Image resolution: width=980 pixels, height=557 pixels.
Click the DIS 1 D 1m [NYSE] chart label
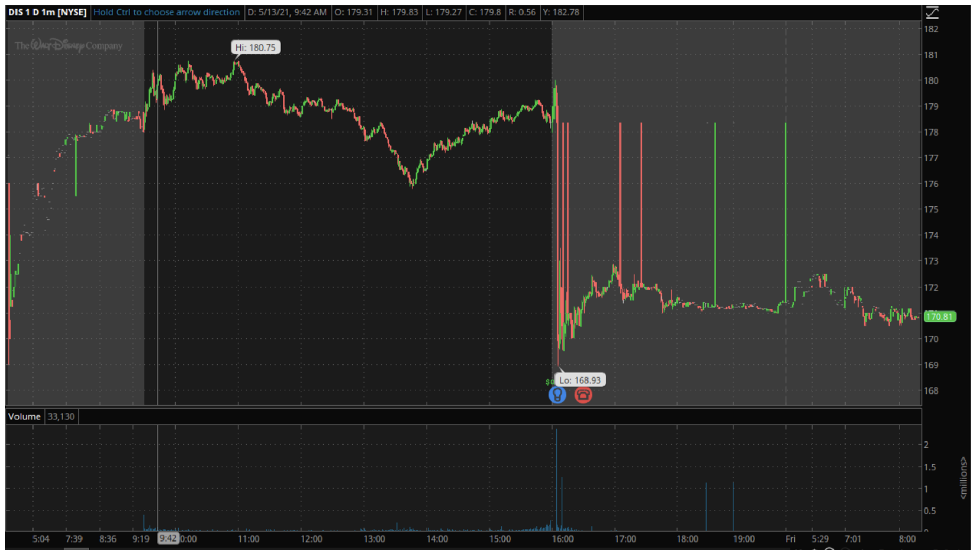coord(47,12)
